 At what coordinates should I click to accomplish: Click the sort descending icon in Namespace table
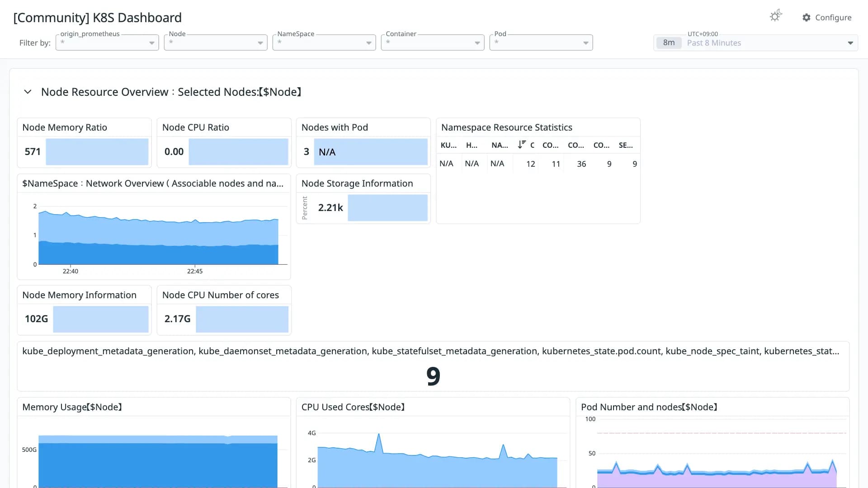522,145
